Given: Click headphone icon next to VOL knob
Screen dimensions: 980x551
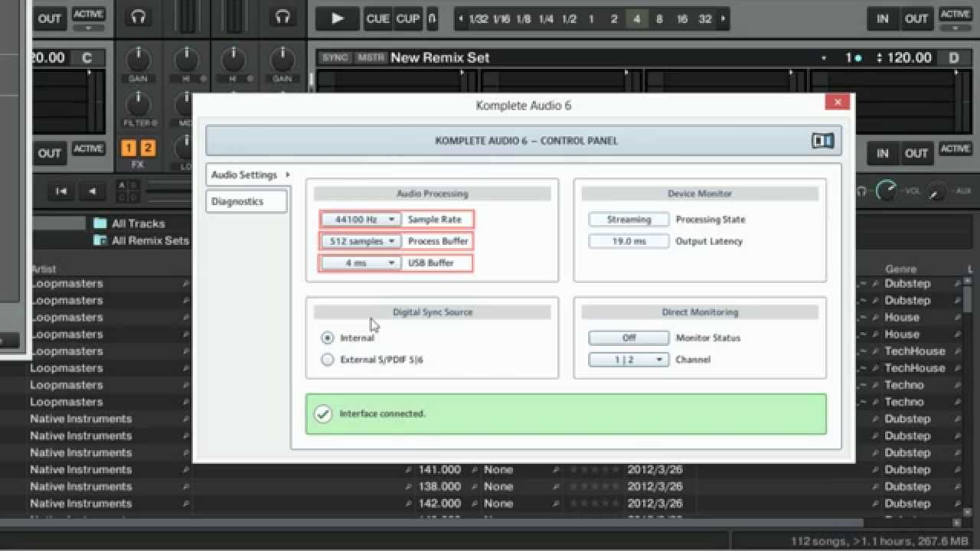Looking at the screenshot, I should click(862, 191).
